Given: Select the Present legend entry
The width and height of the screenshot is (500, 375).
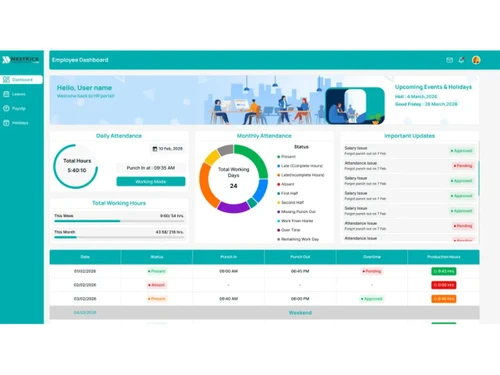Looking at the screenshot, I should tap(286, 156).
